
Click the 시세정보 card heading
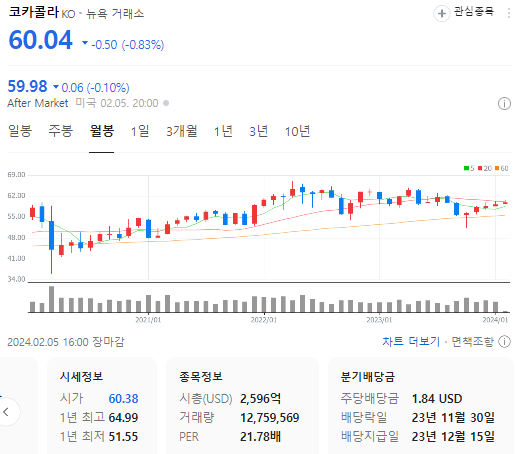click(x=81, y=377)
